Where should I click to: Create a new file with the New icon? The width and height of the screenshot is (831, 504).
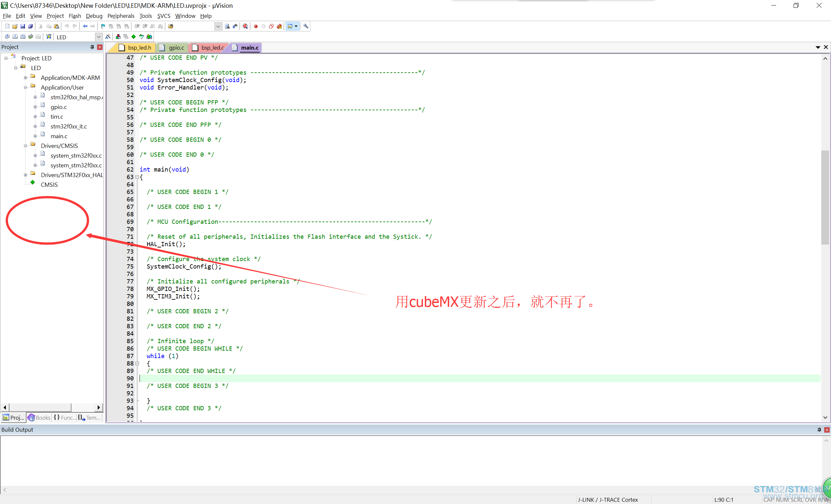coord(7,26)
